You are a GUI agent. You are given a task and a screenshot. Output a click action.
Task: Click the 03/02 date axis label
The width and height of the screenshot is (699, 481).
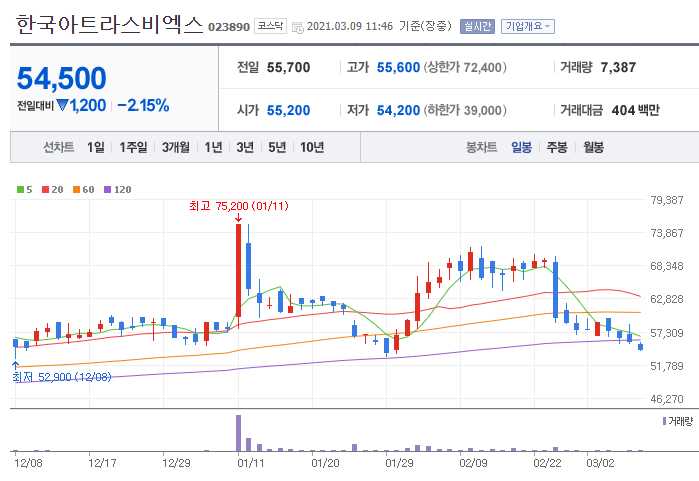pyautogui.click(x=600, y=463)
